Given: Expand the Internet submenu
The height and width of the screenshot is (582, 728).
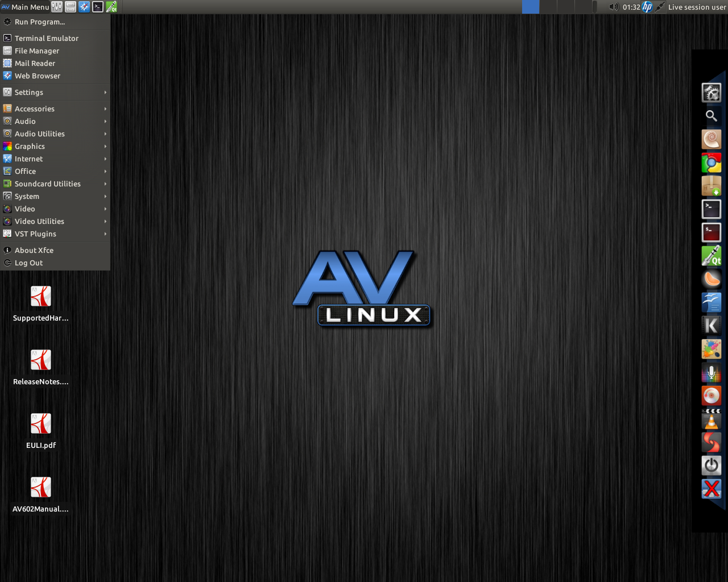Looking at the screenshot, I should coord(55,159).
